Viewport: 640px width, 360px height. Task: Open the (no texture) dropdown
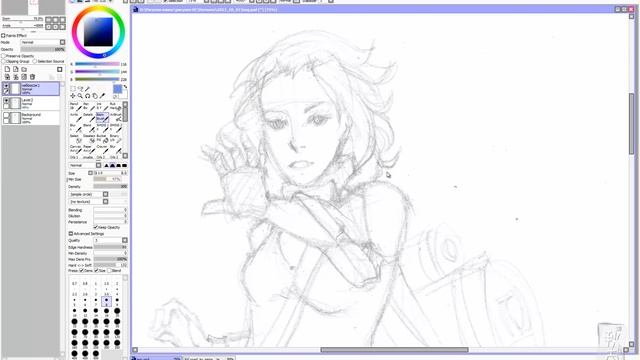click(x=89, y=202)
